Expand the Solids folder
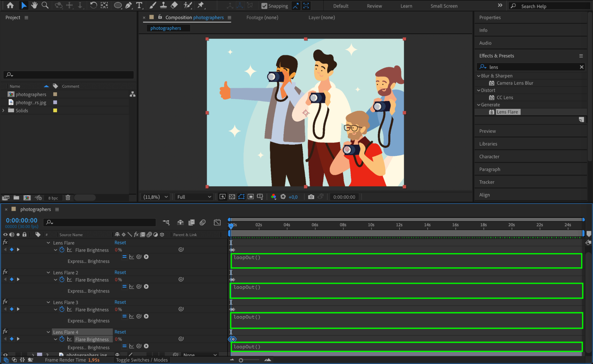The image size is (593, 364). [x=3, y=111]
